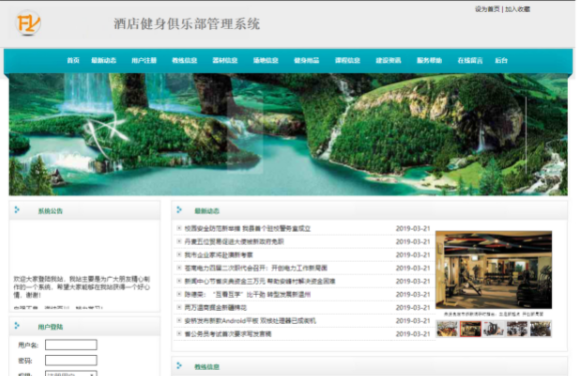Open the 权限 dropdown in login form
Image resolution: width=579 pixels, height=376 pixels.
click(x=71, y=373)
